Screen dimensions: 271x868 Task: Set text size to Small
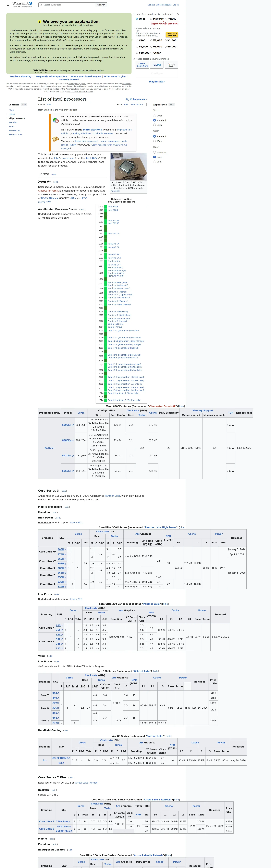coord(155,116)
